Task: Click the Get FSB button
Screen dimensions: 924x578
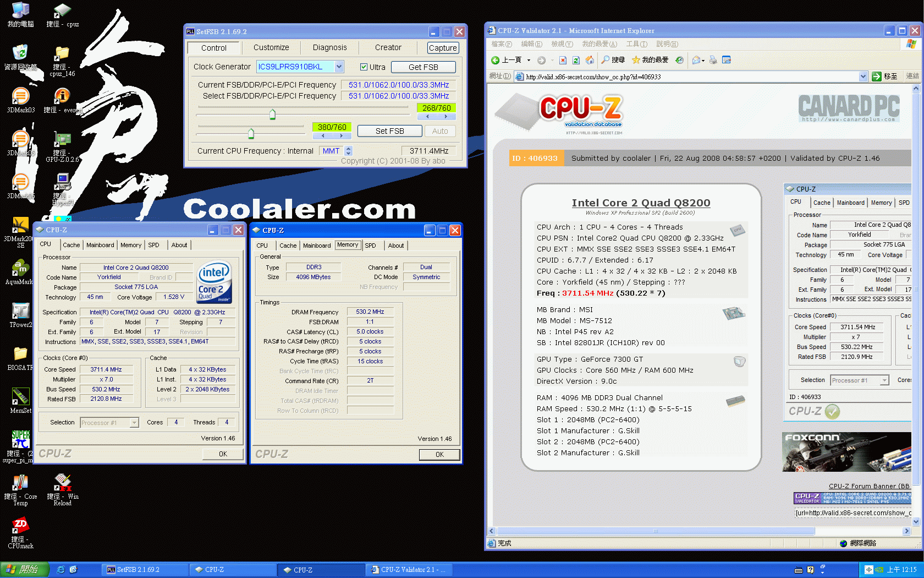Action: pyautogui.click(x=423, y=67)
